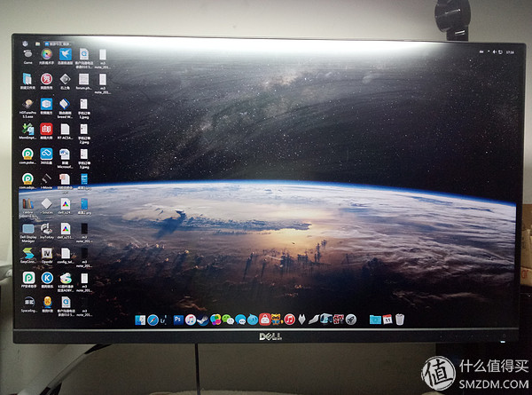The height and width of the screenshot is (395, 532).
Task: Open iTunes music note icon in dock
Action: 191,320
